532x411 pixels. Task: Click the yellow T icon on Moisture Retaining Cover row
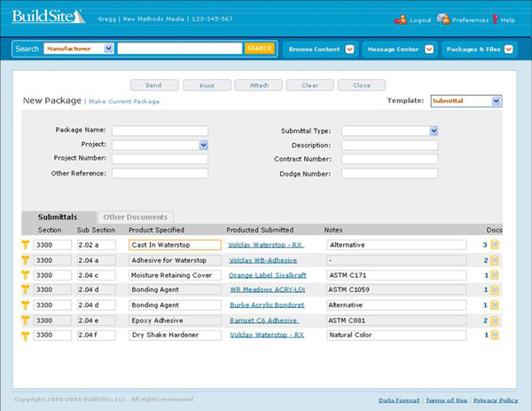pos(26,275)
